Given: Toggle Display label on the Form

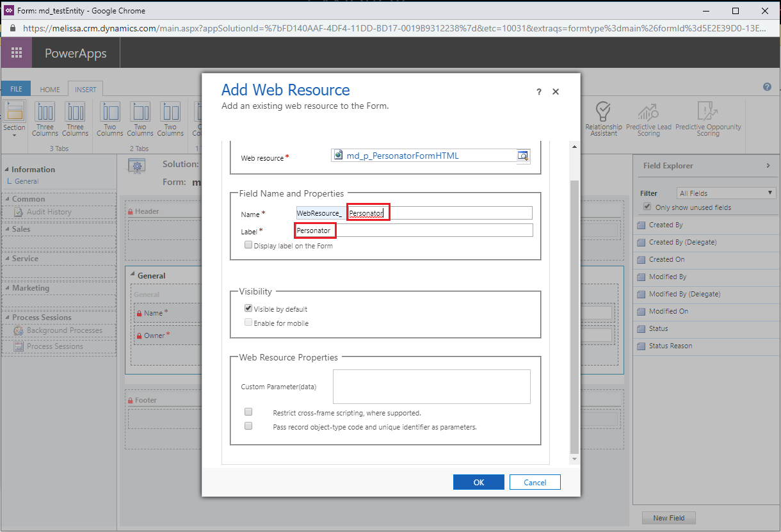Looking at the screenshot, I should (248, 245).
